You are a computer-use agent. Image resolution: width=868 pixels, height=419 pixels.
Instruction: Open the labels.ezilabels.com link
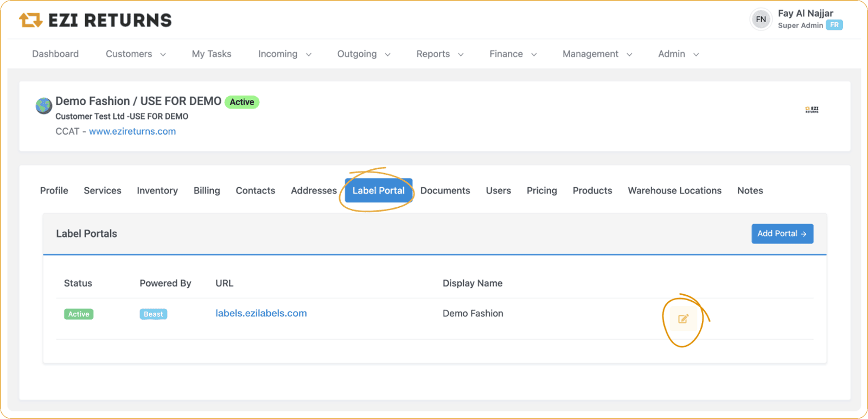click(261, 313)
